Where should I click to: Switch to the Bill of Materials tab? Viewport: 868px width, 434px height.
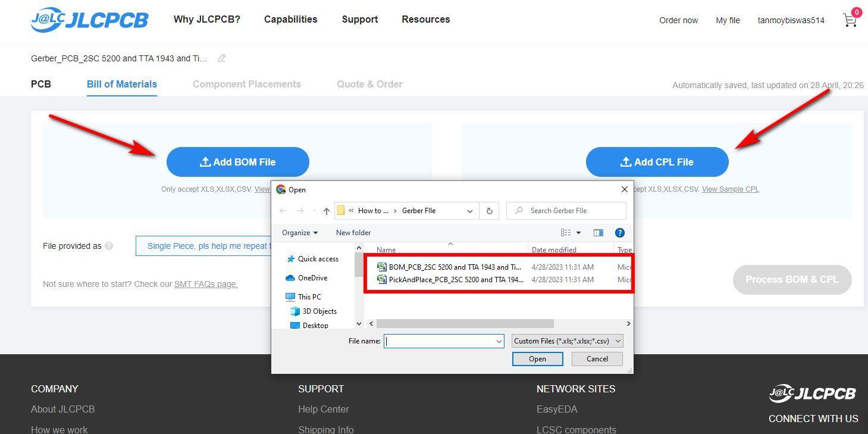tap(122, 85)
